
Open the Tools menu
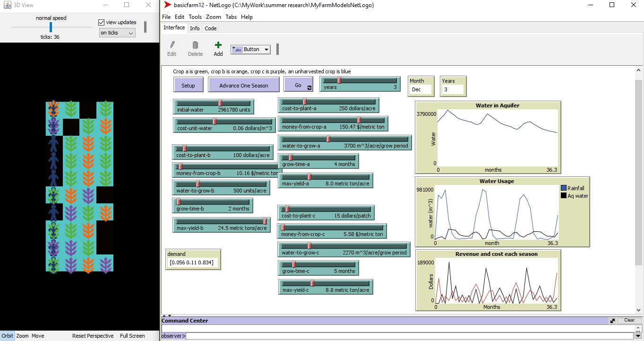[x=195, y=17]
